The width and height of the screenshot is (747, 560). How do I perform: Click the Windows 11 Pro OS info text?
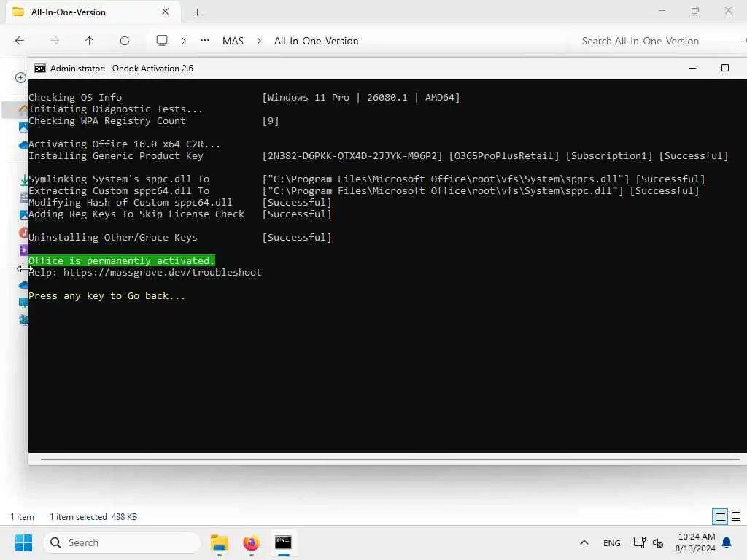(361, 98)
